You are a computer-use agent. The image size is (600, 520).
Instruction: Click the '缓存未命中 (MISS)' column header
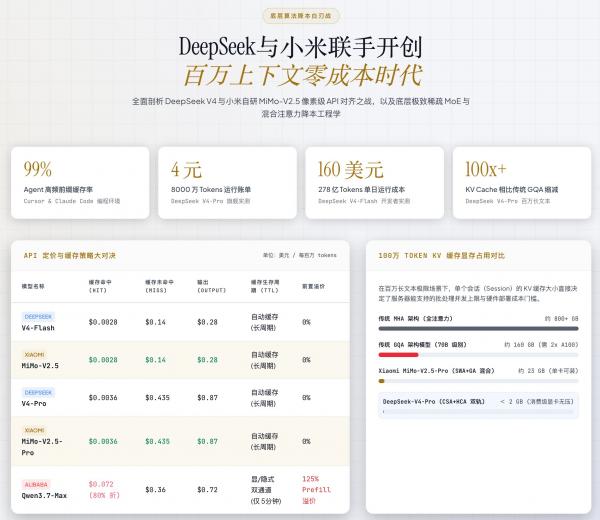click(x=159, y=286)
